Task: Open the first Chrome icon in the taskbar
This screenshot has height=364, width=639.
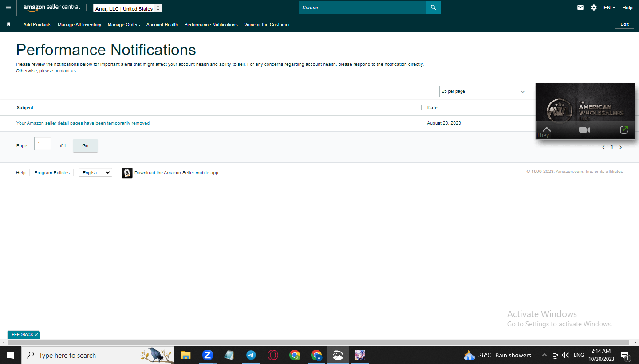Action: [x=294, y=355]
